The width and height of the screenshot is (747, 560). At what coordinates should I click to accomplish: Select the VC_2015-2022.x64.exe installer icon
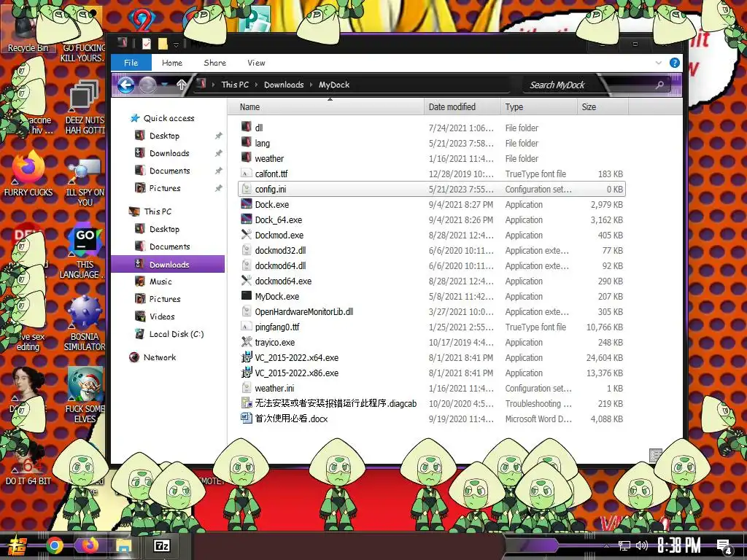[247, 357]
